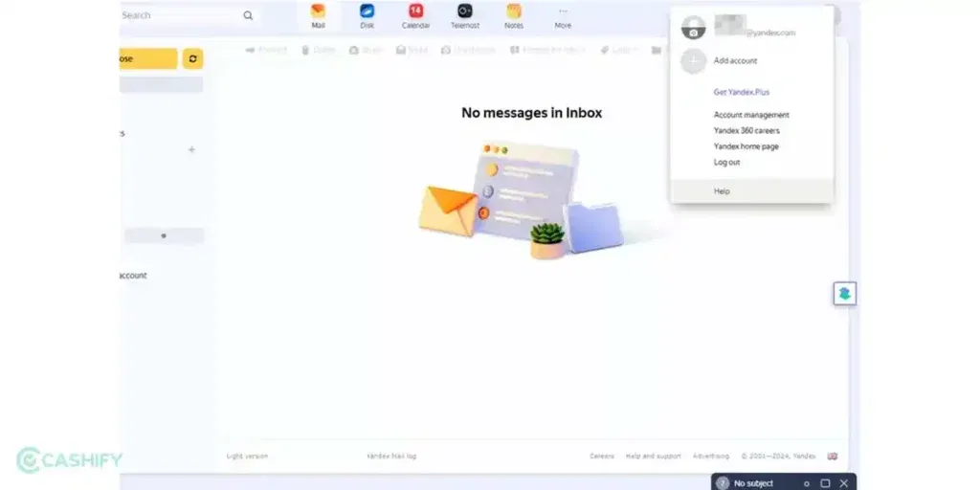Open the Yandex Mail log footer link
980x490 pixels.
tap(391, 457)
